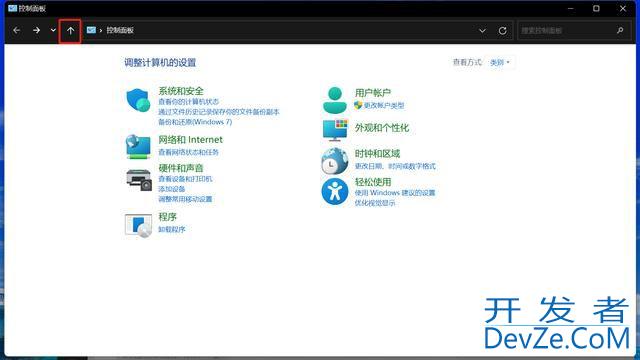This screenshot has width=640, height=360.
Task: Click the Appearance and Personalization monitor icon
Action: coord(335,130)
